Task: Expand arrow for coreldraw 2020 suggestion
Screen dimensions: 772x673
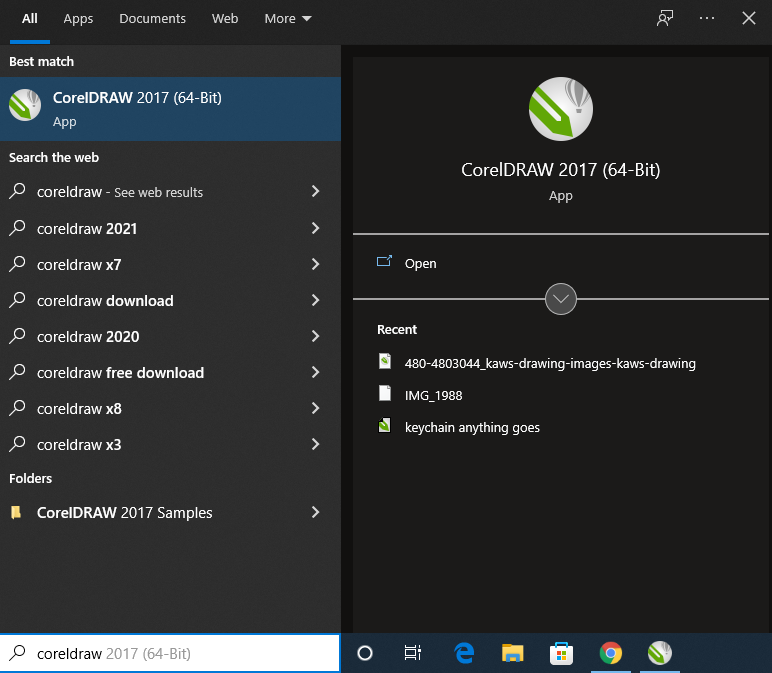Action: click(x=315, y=336)
